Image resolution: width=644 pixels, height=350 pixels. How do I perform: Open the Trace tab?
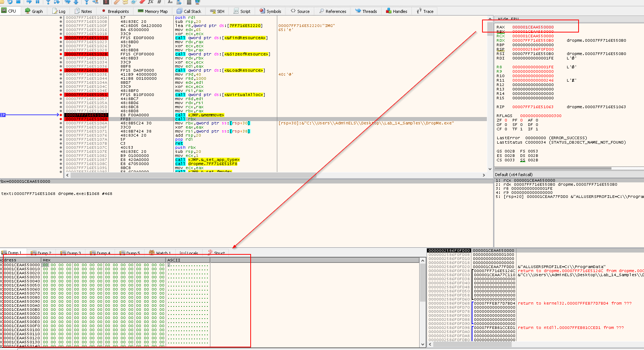click(x=425, y=11)
